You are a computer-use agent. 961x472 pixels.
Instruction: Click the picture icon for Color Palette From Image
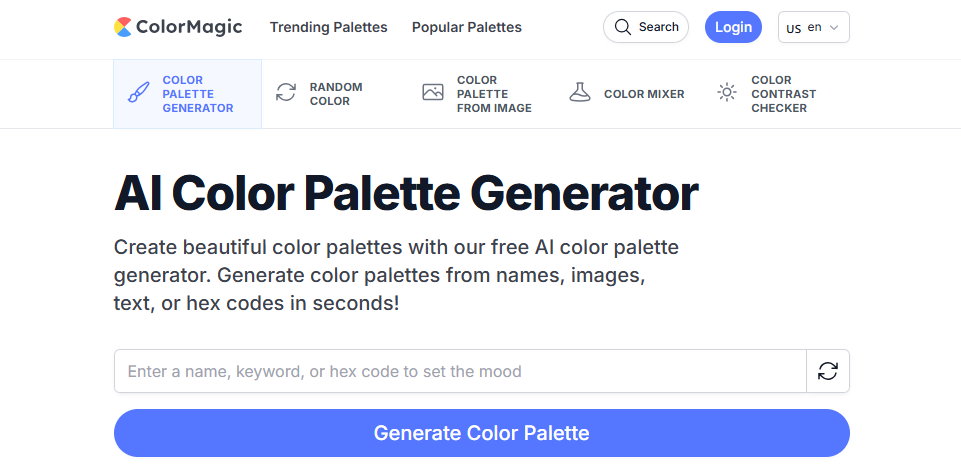[x=432, y=93]
